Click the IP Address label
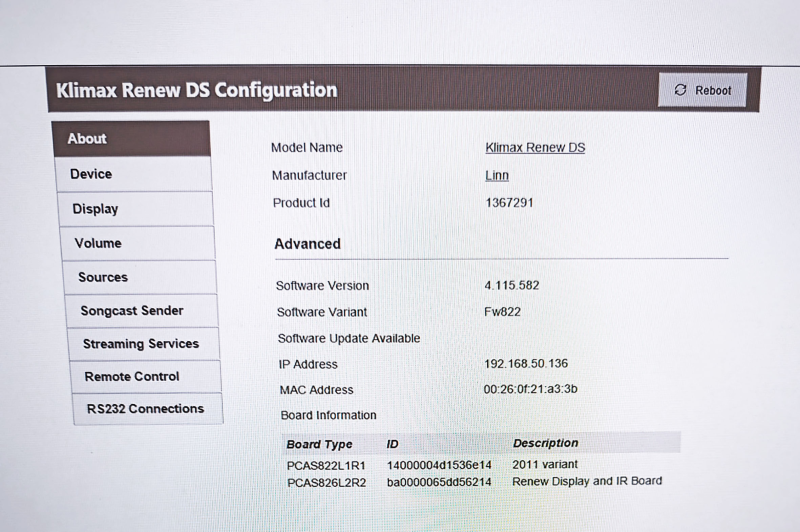The height and width of the screenshot is (532, 800). click(x=308, y=364)
